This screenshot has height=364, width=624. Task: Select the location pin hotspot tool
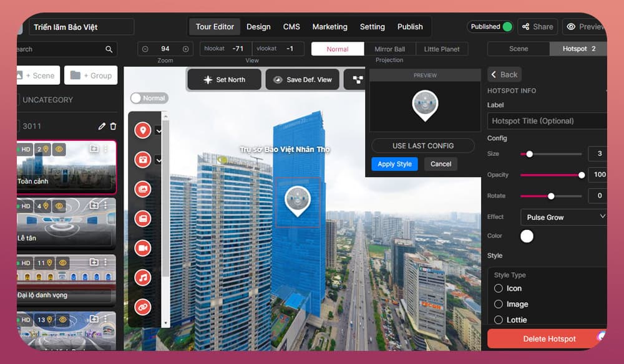coord(142,129)
